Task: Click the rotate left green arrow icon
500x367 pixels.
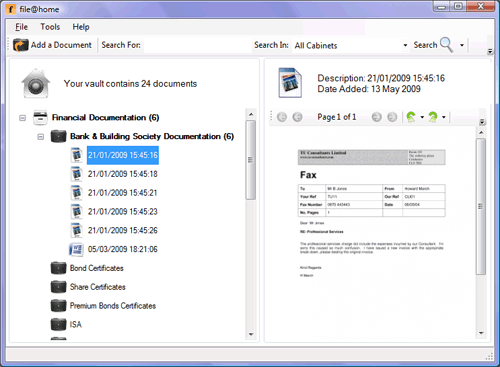Action: pos(411,117)
